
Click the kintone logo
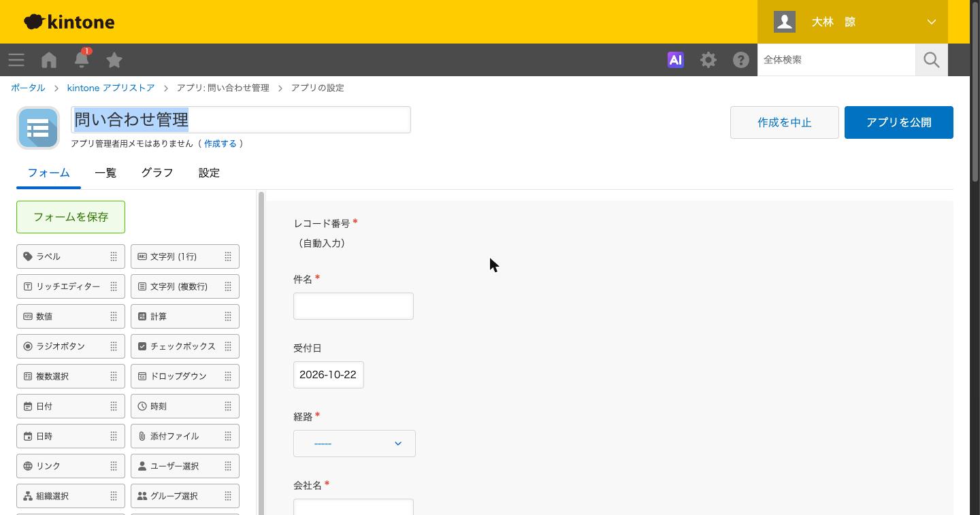click(69, 22)
